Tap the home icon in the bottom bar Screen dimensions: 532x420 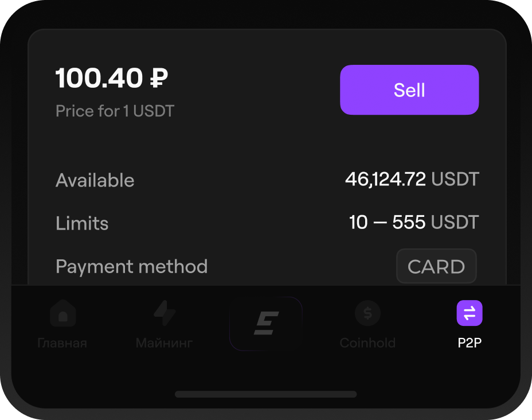point(62,314)
